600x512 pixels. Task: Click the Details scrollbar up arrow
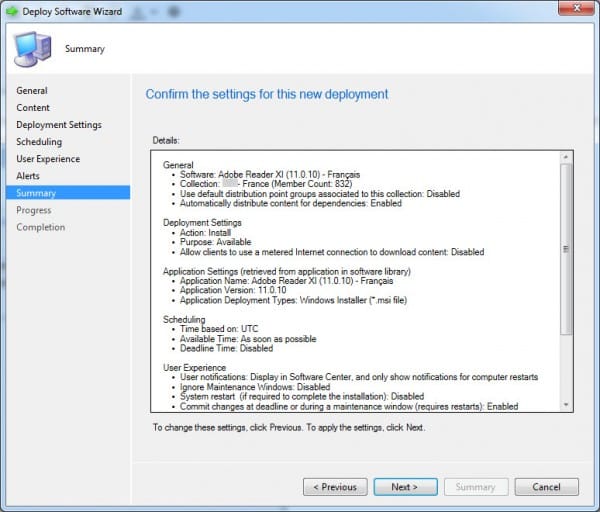[567, 158]
